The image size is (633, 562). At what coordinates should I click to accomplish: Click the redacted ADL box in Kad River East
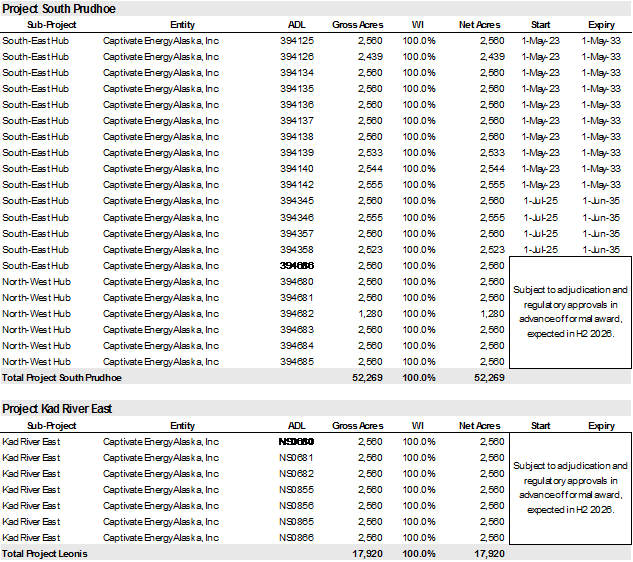pos(297,441)
